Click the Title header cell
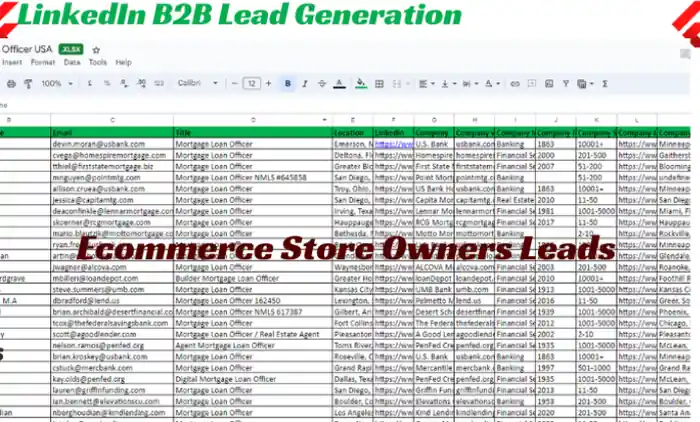 tap(253, 133)
